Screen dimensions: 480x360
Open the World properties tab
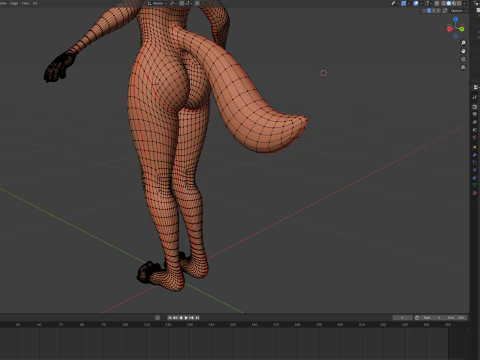coord(475,137)
